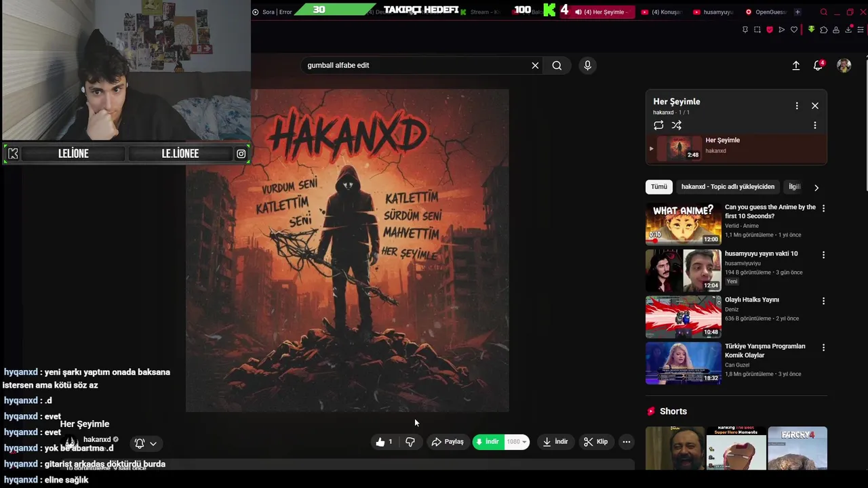Clear the search text with the X
The image size is (868, 488).
pyautogui.click(x=535, y=65)
